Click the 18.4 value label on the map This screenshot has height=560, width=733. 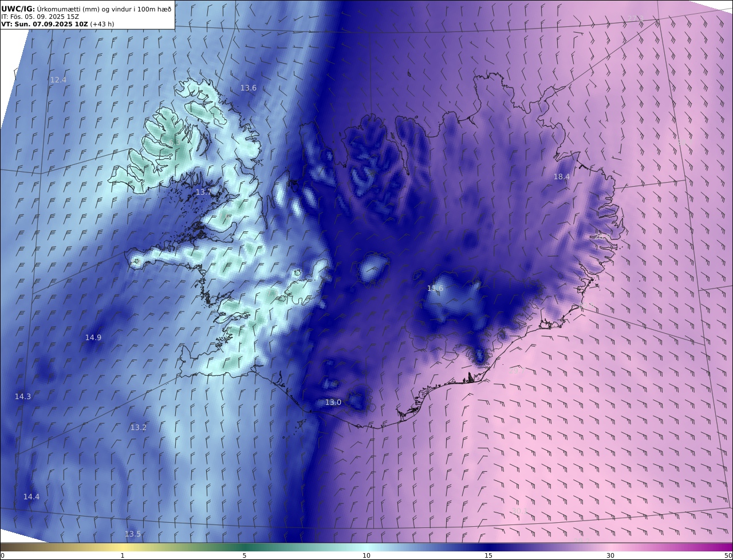[x=562, y=177]
